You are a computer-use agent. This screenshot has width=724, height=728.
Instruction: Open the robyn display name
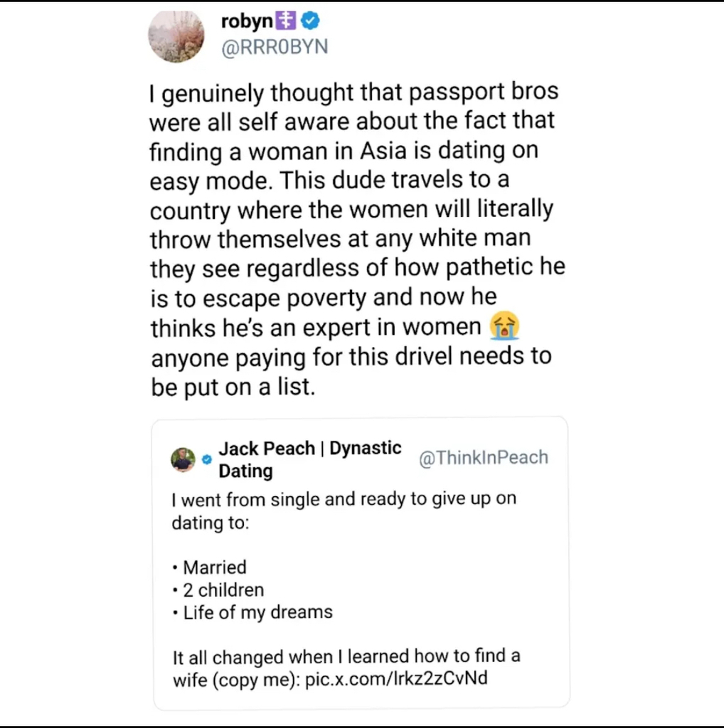(x=247, y=22)
